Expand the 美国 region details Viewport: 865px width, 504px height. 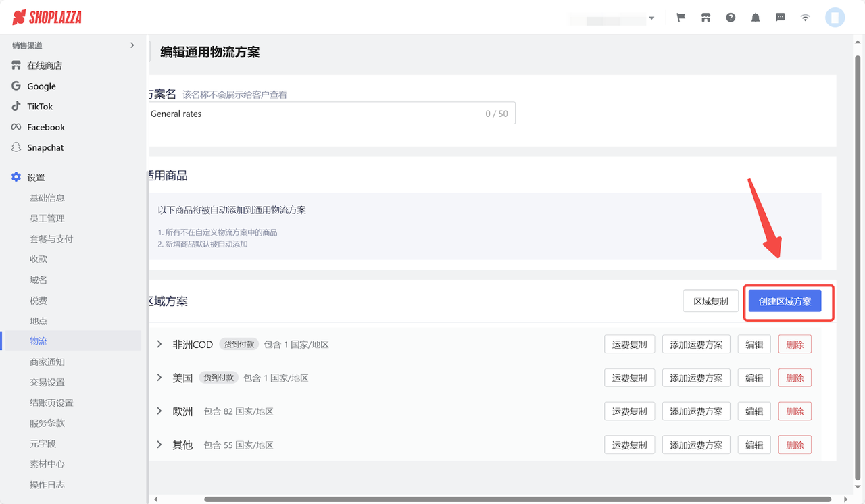click(x=159, y=377)
